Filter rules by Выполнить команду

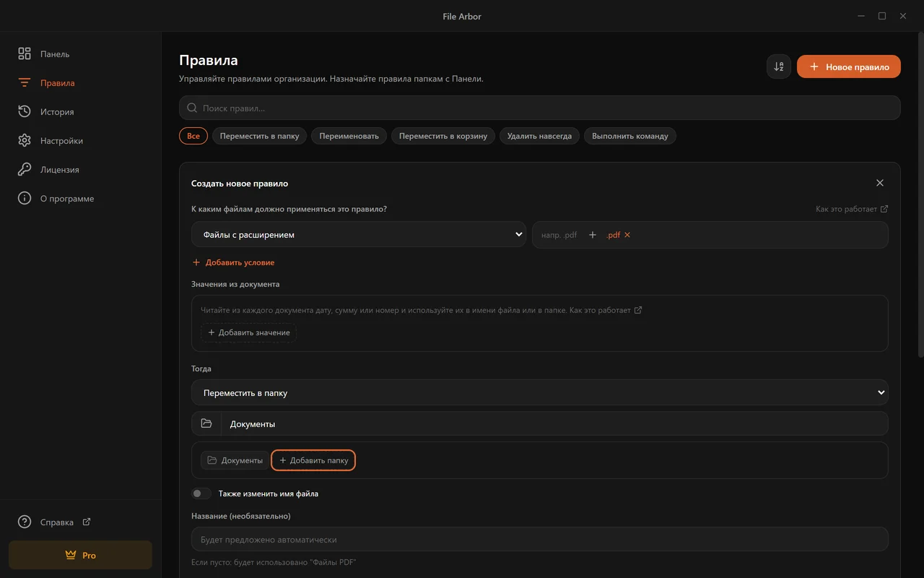coord(630,136)
